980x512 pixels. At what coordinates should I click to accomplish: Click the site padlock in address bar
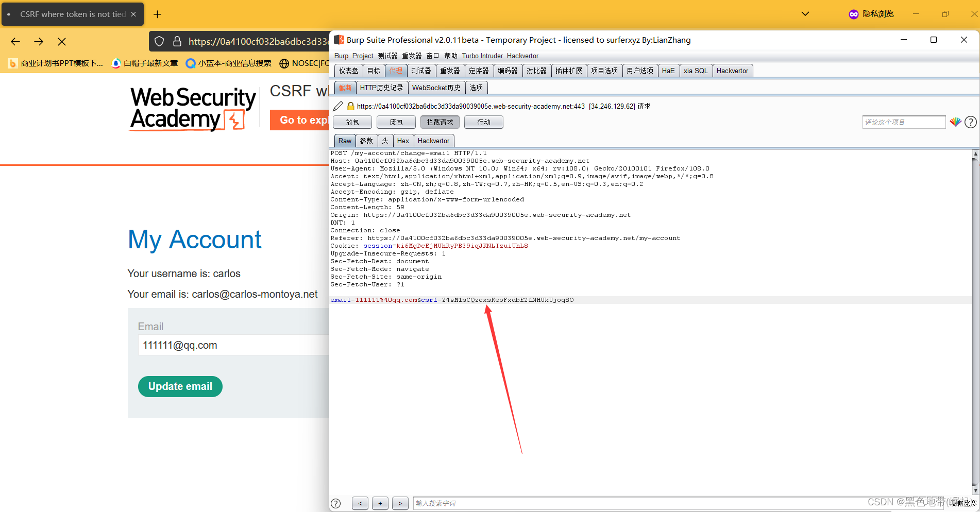[x=177, y=41]
